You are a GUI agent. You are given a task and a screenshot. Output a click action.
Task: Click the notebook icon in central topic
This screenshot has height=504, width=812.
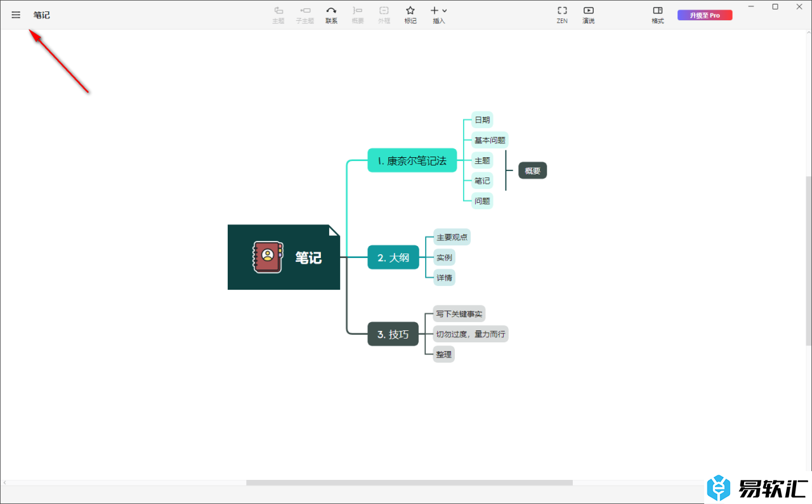pos(268,257)
